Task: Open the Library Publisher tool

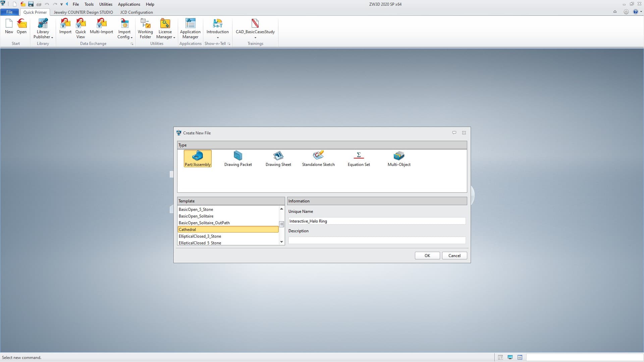Action: coord(43,28)
